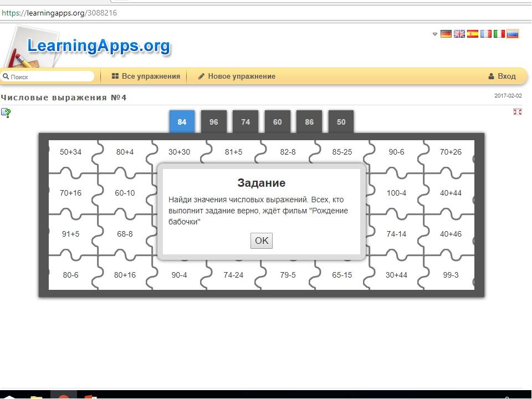
Task: Click the puzzle piece 99-3
Action: (451, 275)
